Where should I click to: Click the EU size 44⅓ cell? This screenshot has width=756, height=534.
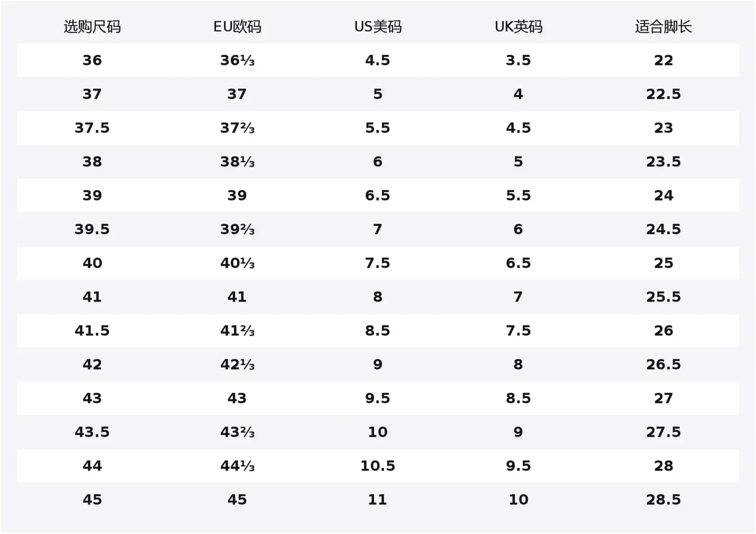coord(237,466)
